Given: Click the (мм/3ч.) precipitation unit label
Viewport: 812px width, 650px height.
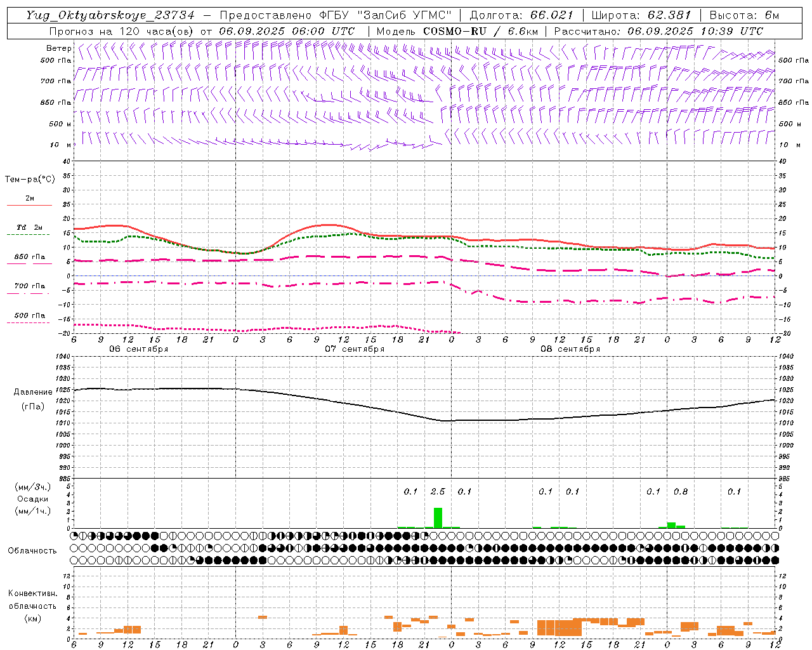Looking at the screenshot, I should coord(32,487).
